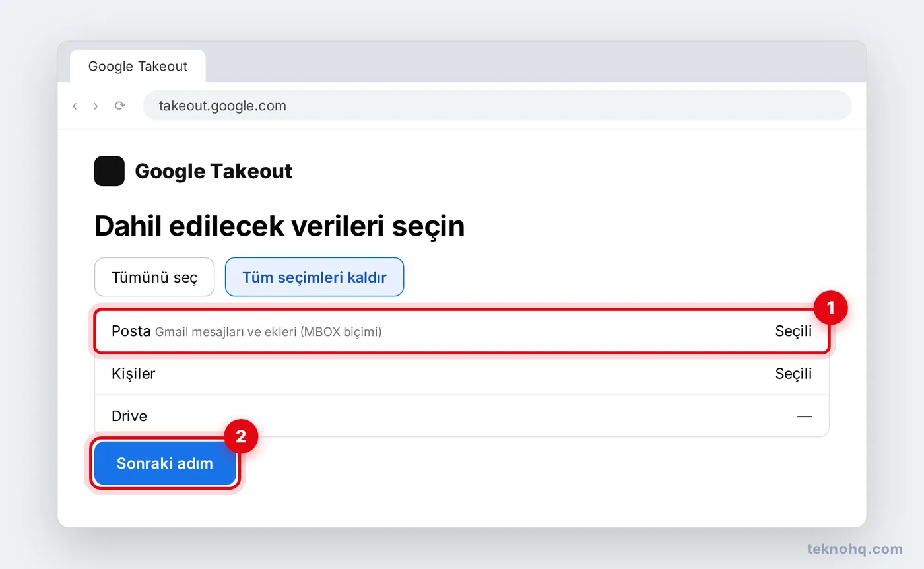
Task: Click the Sonraki adım button
Action: (165, 463)
